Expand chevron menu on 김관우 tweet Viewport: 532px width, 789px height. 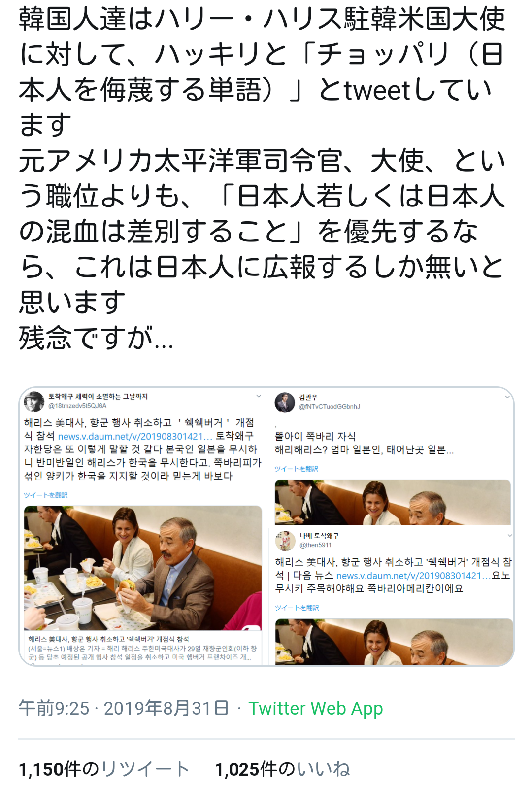click(507, 397)
